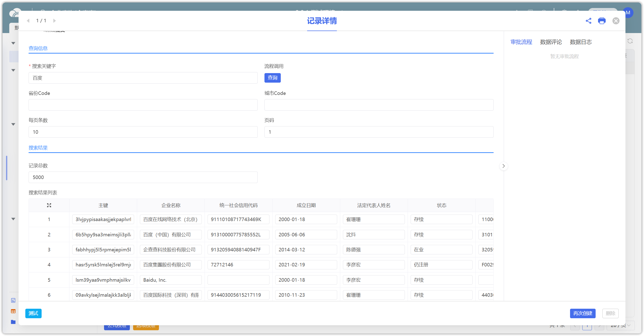The image size is (644, 336).
Task: Select key cell 3lvjpypisaakasjjekpaplvrl
Action: point(103,219)
